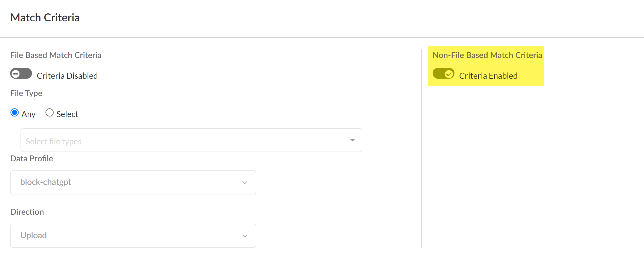Open the block-chatgpt Data Profile dropdown
Viewport: 644px width, 259px height.
coord(133,182)
